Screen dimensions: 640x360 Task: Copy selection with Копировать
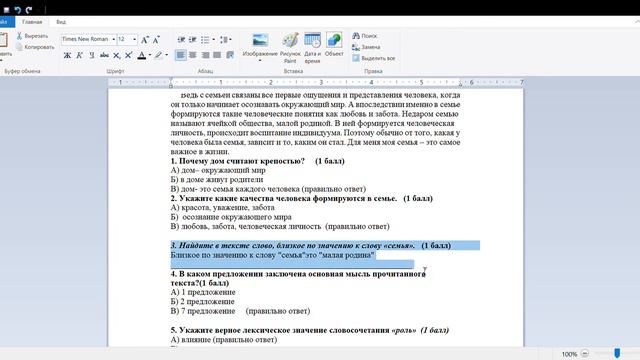click(x=35, y=47)
